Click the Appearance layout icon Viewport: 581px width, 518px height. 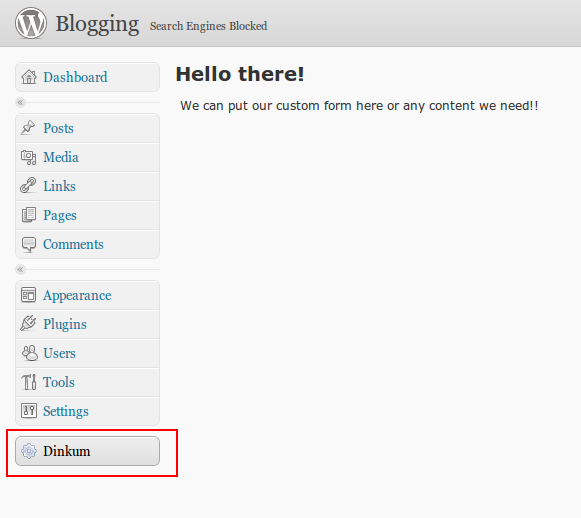[29, 295]
